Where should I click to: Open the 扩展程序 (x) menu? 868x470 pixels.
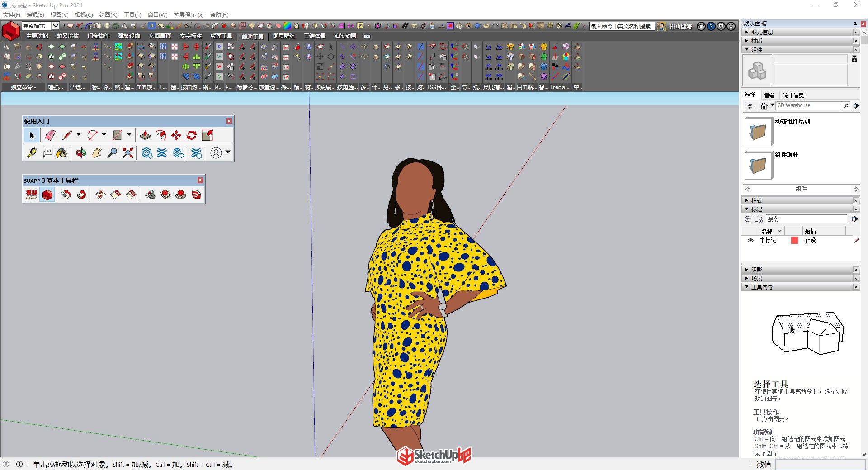tap(189, 15)
